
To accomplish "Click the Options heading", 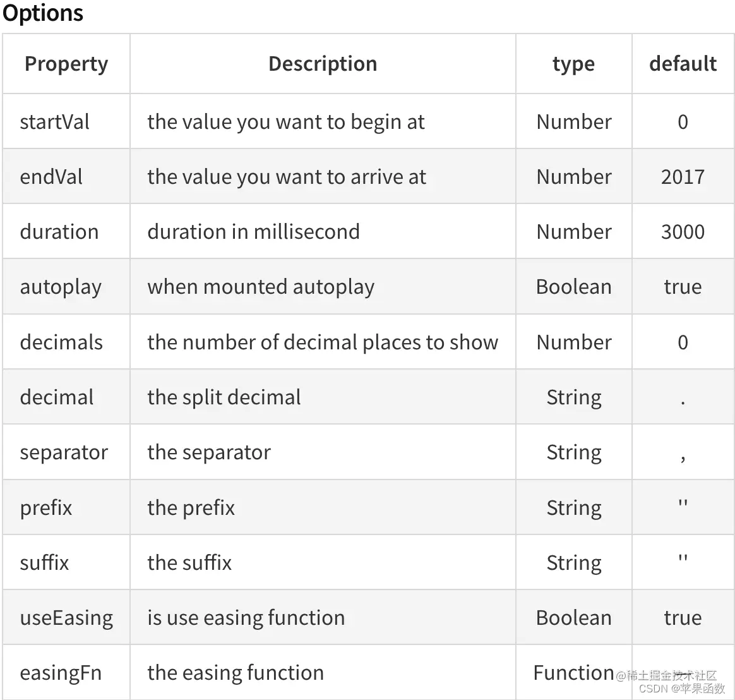I will (43, 13).
